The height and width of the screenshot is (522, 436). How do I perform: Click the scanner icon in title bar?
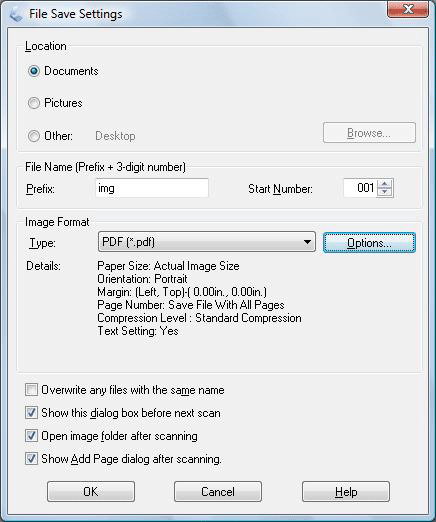click(x=16, y=14)
